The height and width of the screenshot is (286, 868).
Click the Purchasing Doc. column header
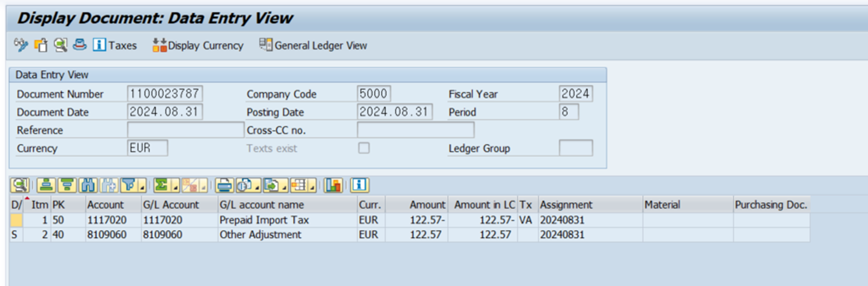click(x=772, y=205)
